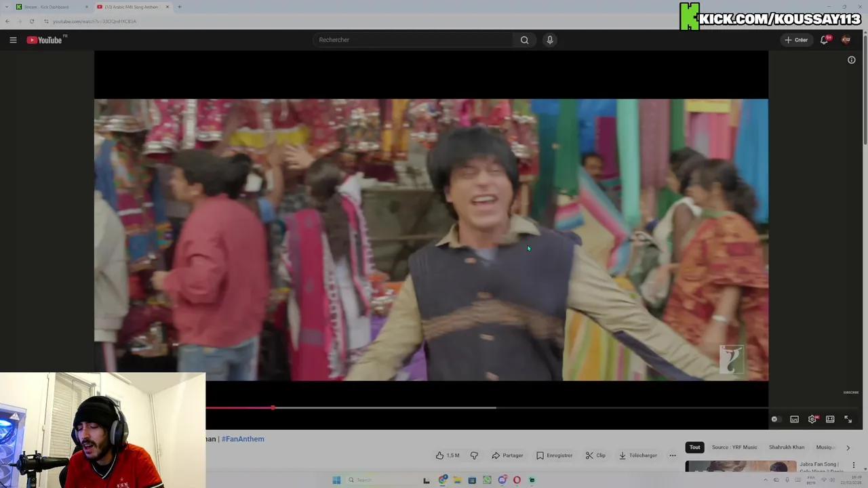Click the SUBSCRIBE watermark on the video

[850, 392]
